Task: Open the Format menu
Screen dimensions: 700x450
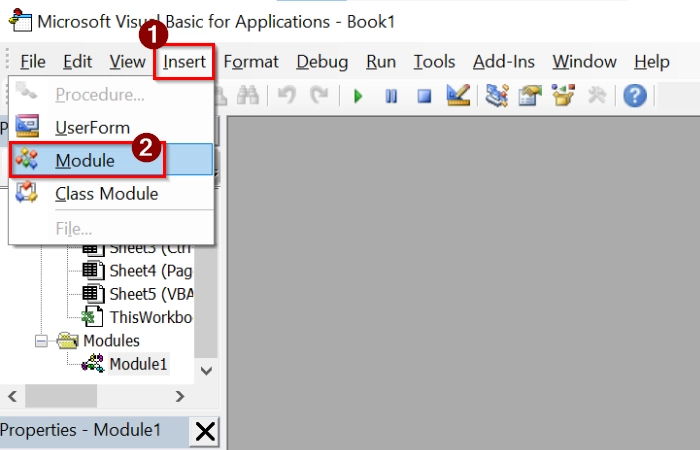Action: click(x=251, y=62)
